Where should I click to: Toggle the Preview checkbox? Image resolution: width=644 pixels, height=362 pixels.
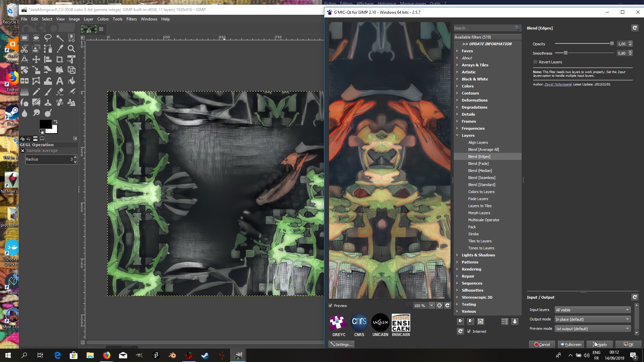(x=330, y=306)
